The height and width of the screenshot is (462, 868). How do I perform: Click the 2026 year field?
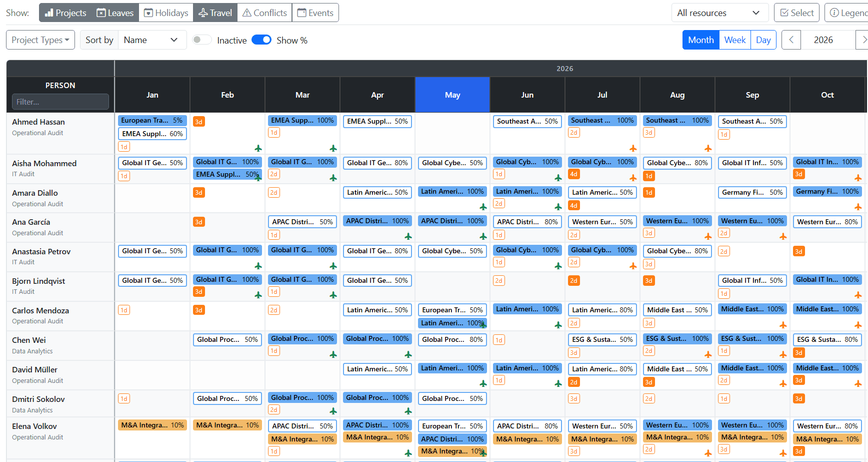[x=828, y=40]
